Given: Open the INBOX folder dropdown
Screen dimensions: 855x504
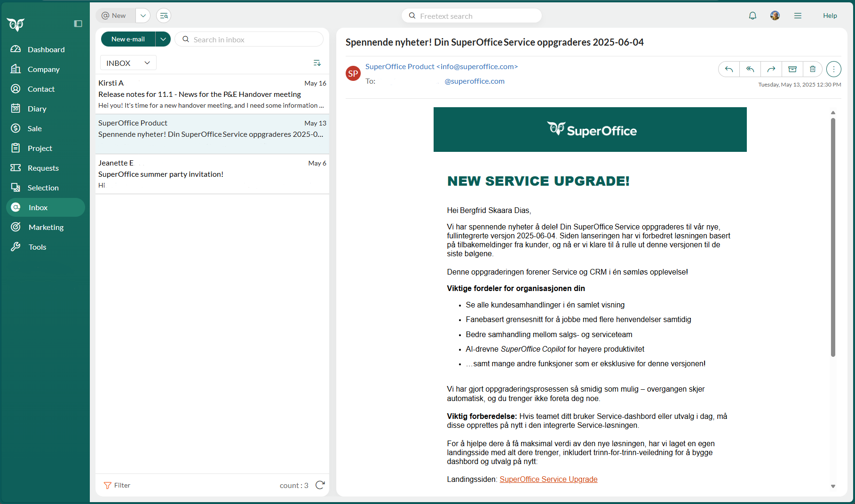Looking at the screenshot, I should coord(128,63).
